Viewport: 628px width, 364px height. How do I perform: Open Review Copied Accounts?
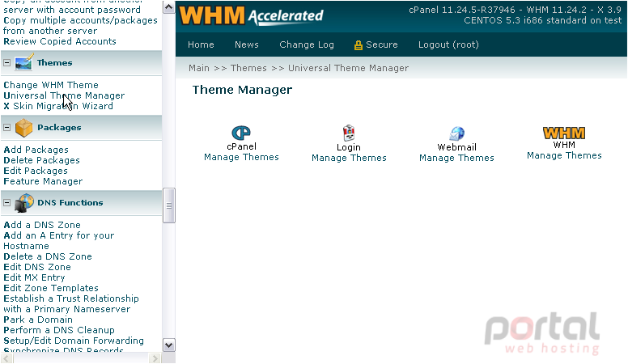[x=60, y=41]
